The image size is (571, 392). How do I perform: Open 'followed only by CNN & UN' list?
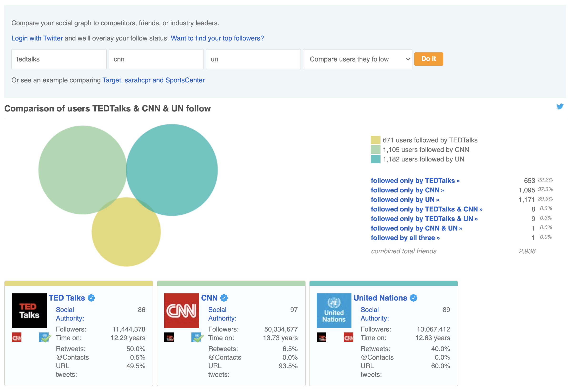416,228
